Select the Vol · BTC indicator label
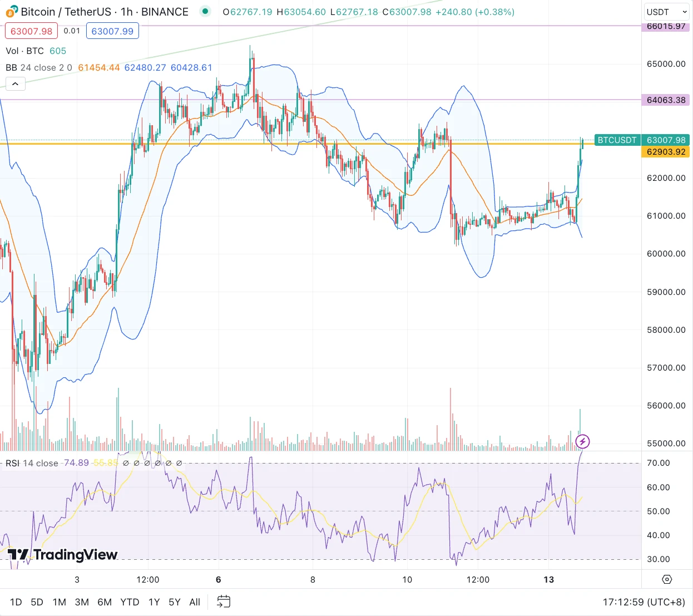The height and width of the screenshot is (616, 693). pyautogui.click(x=25, y=51)
